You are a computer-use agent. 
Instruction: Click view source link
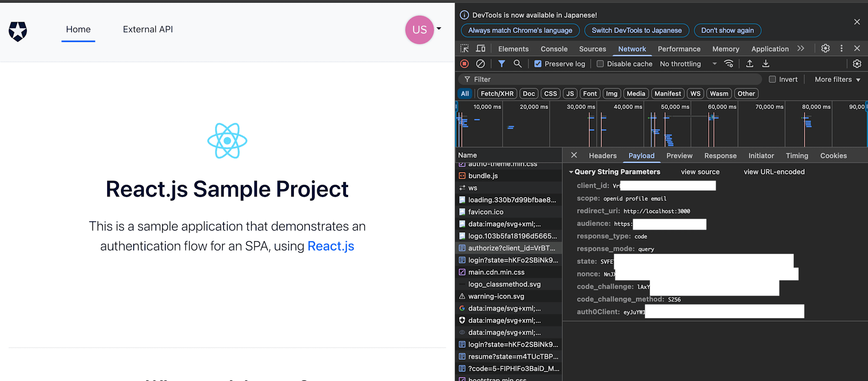click(x=700, y=172)
